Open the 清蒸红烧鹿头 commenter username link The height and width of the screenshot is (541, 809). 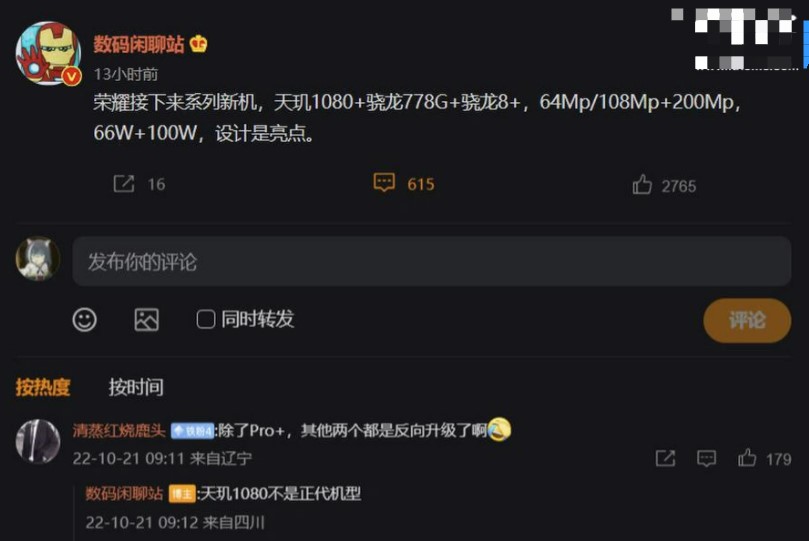point(119,430)
